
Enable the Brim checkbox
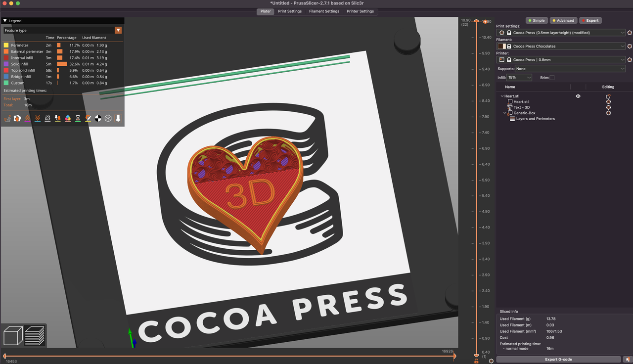point(552,78)
